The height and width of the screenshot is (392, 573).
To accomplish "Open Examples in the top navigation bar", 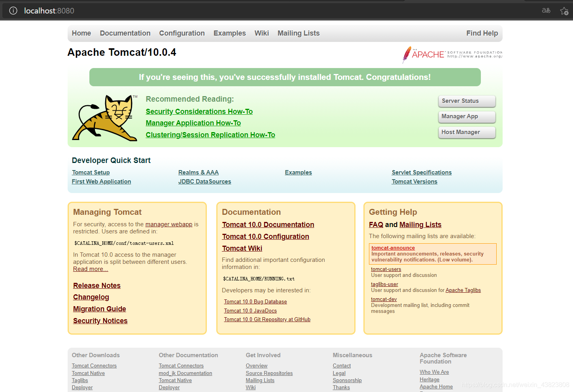I will click(x=230, y=33).
